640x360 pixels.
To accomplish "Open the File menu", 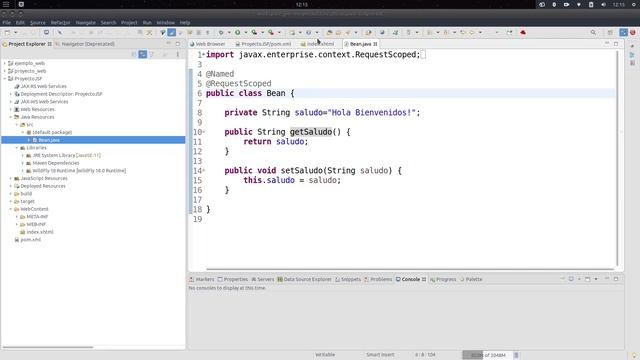I will click(x=7, y=22).
